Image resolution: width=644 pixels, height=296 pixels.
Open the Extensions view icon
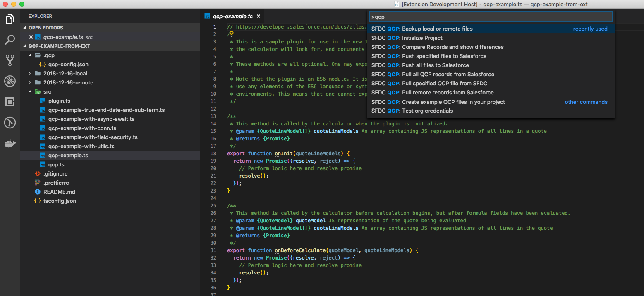10,102
